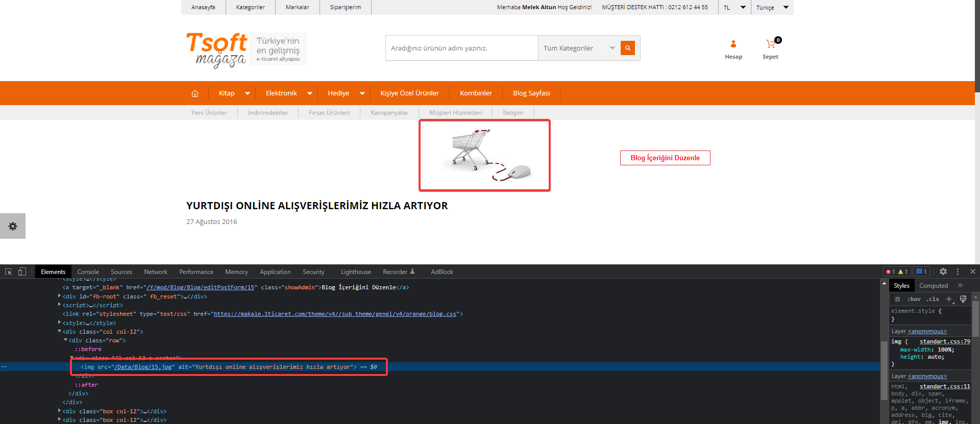This screenshot has height=424, width=980.
Task: Open /Data/Blog/15.jpg src link
Action: tap(143, 367)
